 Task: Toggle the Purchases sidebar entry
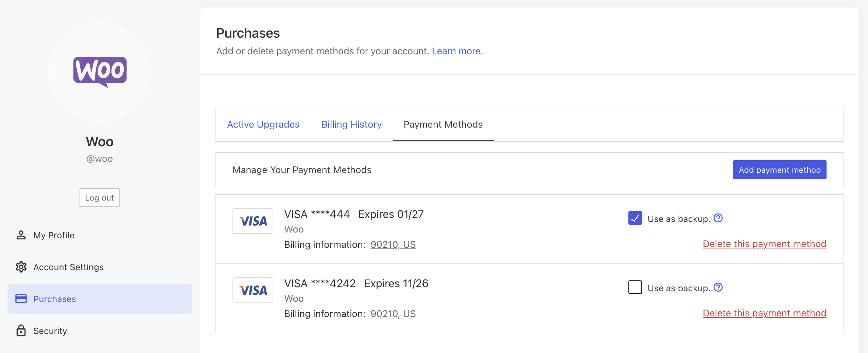pos(55,299)
